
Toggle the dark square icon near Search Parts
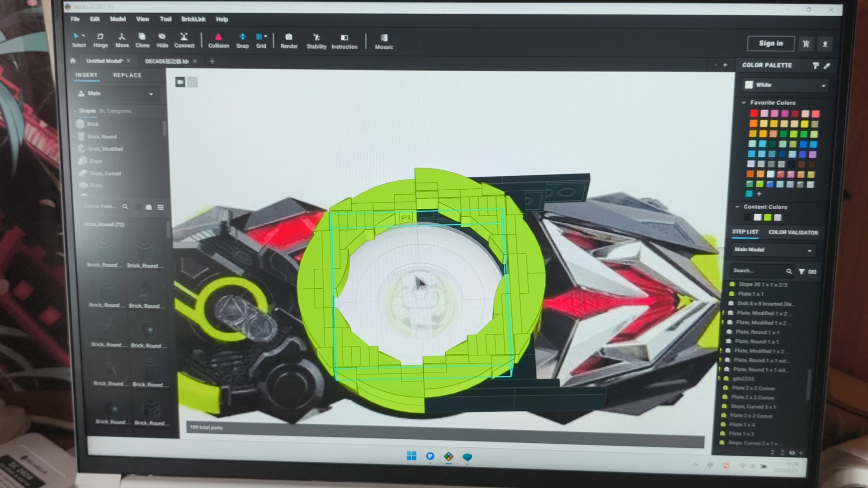(x=138, y=207)
